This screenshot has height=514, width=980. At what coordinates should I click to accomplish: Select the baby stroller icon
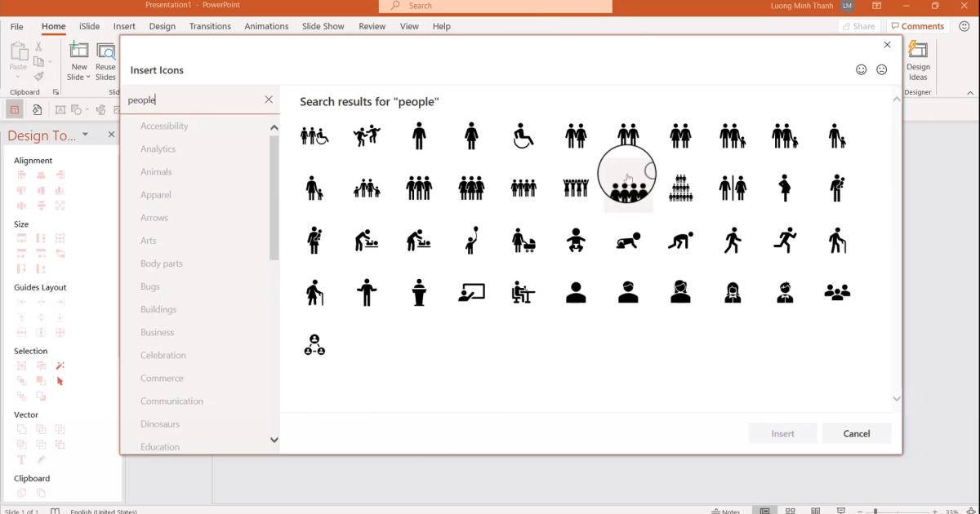[x=523, y=239]
